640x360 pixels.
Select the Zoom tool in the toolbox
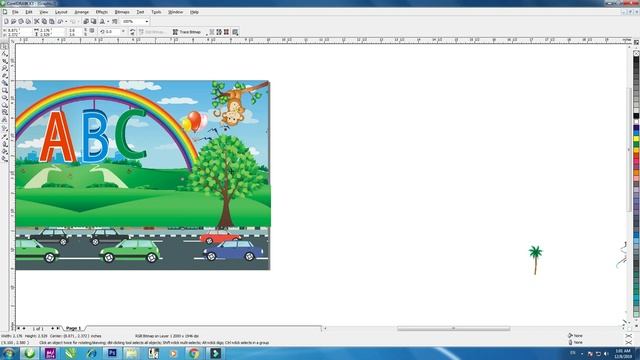[x=4, y=69]
